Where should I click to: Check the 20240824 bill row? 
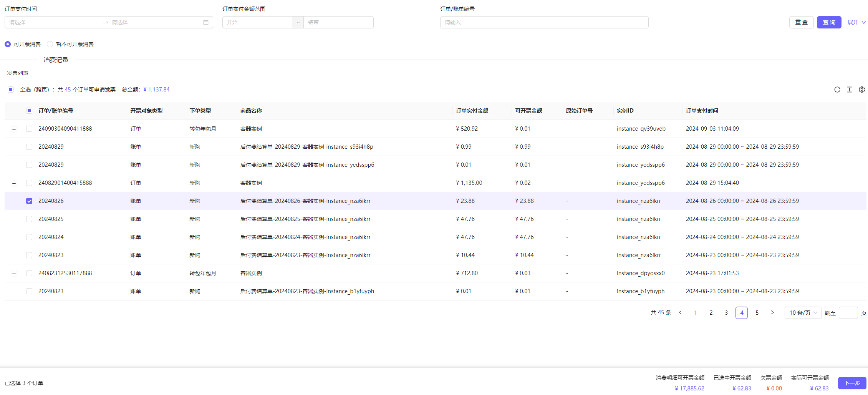coord(29,237)
